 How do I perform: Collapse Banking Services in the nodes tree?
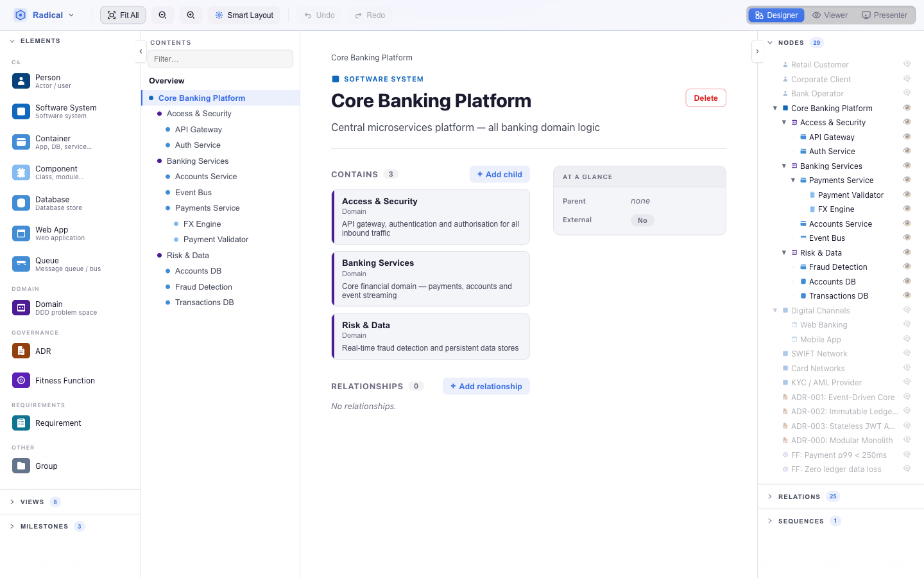[784, 166]
